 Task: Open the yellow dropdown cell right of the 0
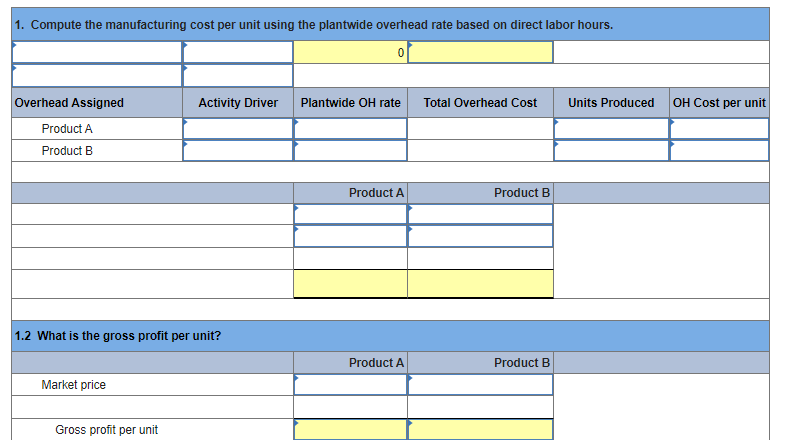point(481,52)
